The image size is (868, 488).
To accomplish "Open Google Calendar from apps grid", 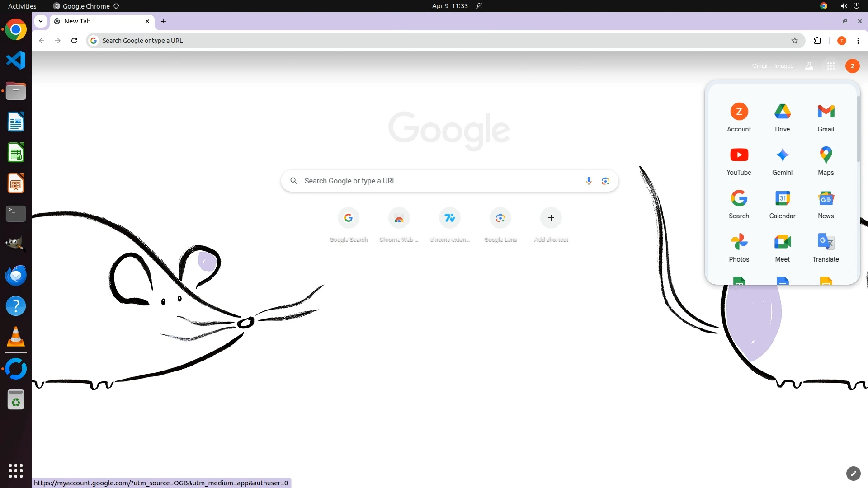I will (x=782, y=203).
